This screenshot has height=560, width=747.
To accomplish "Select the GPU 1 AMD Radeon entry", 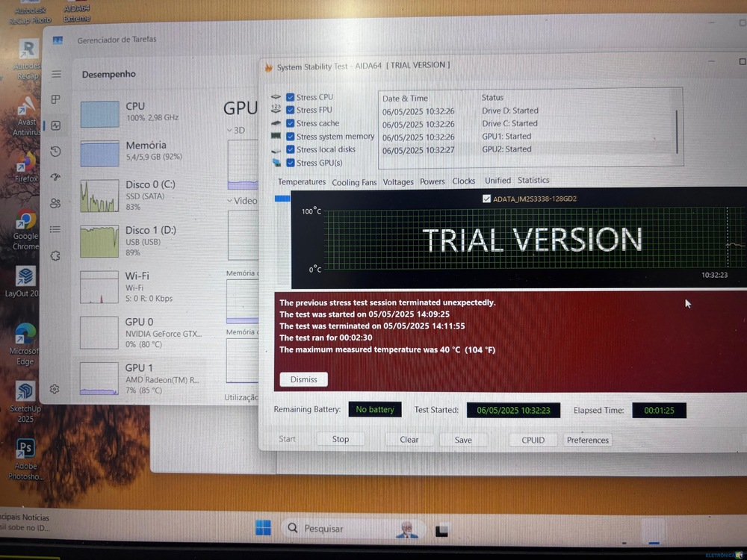I will [x=142, y=378].
